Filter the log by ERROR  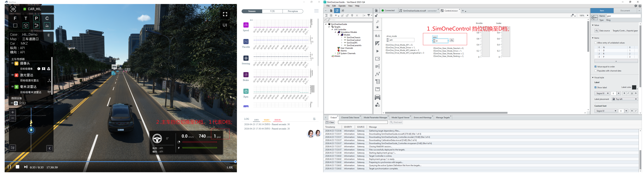click(278, 120)
